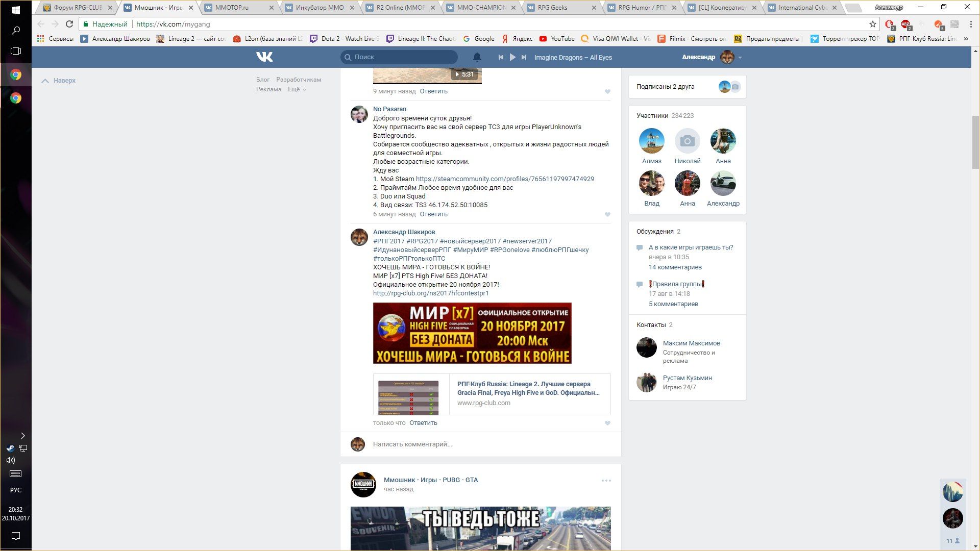This screenshot has width=980, height=551.
Task: Open Windows Task View
Action: click(x=16, y=51)
